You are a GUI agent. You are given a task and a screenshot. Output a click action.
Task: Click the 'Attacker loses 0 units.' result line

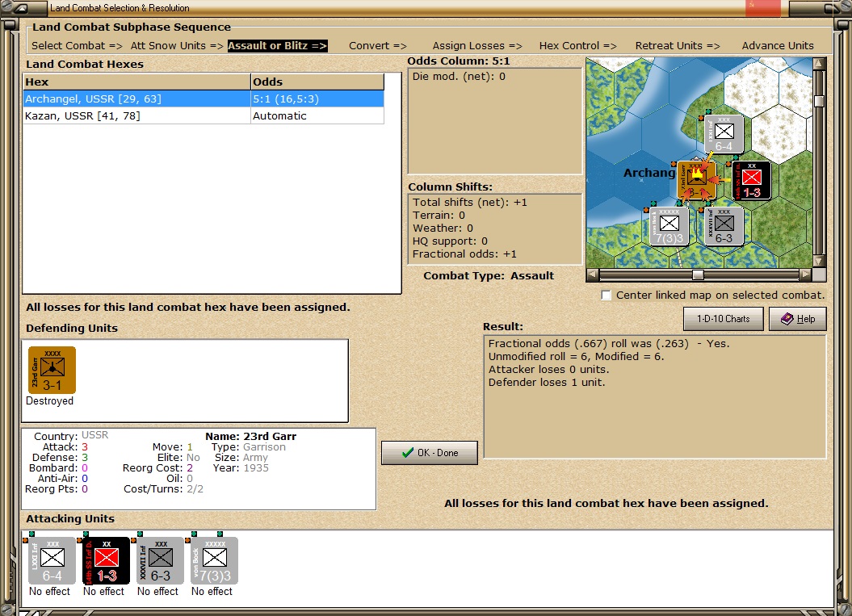[x=548, y=369]
